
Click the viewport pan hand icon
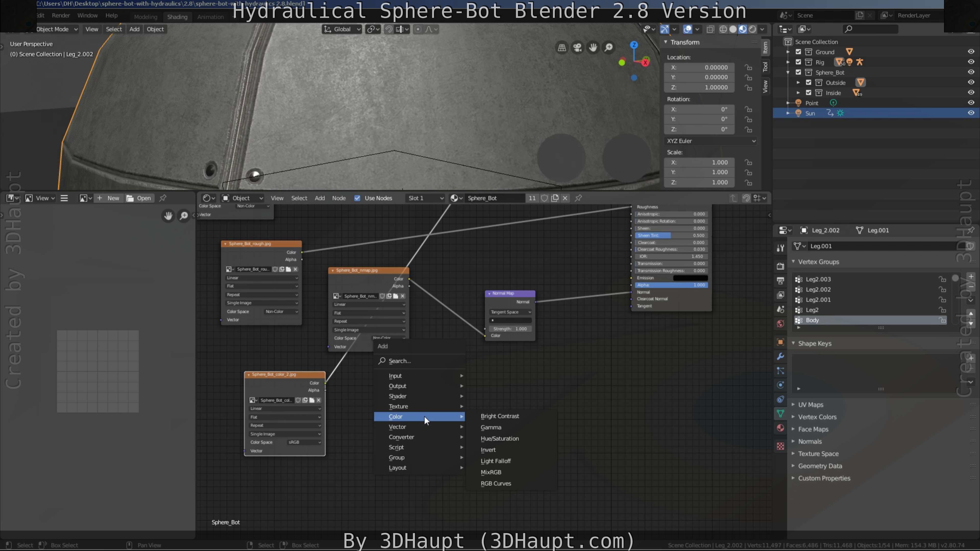(x=593, y=47)
